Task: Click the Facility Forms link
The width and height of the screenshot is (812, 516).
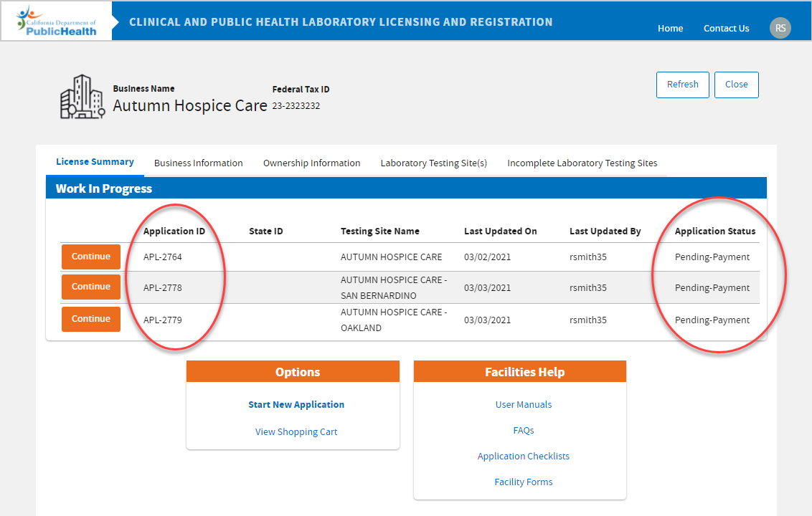Action: 524,482
